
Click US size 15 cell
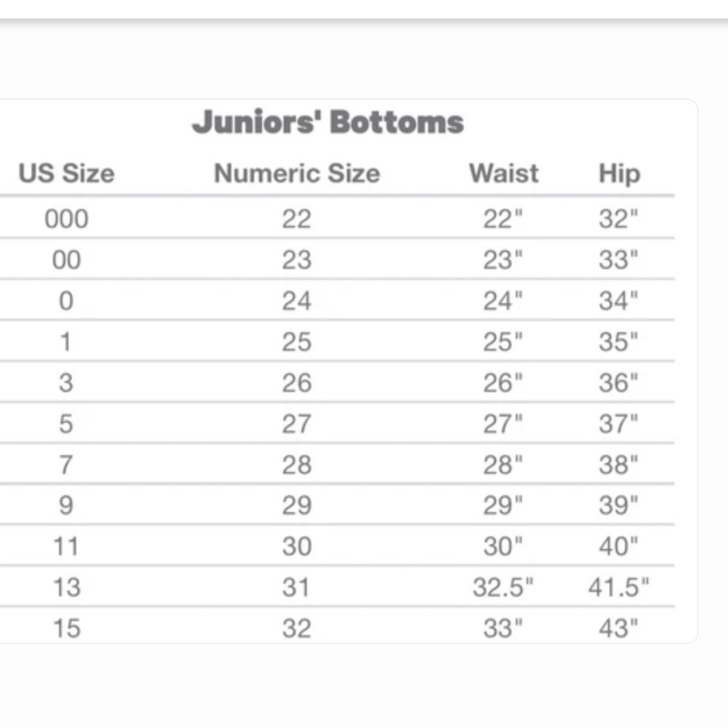point(67,628)
